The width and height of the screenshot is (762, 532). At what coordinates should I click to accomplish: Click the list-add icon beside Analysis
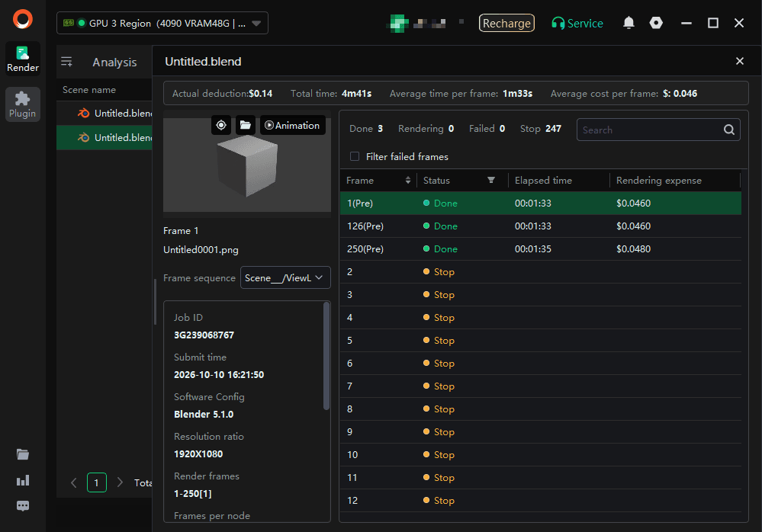[66, 62]
